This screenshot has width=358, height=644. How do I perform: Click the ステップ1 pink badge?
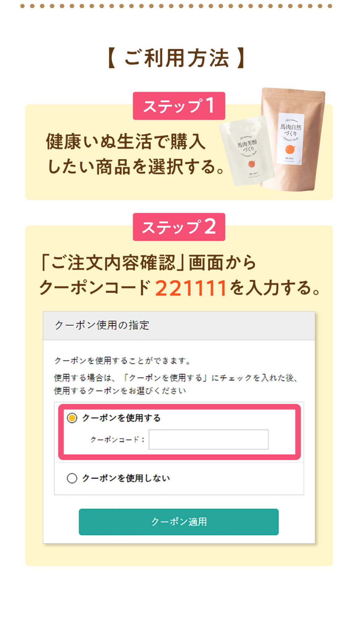coord(179,106)
